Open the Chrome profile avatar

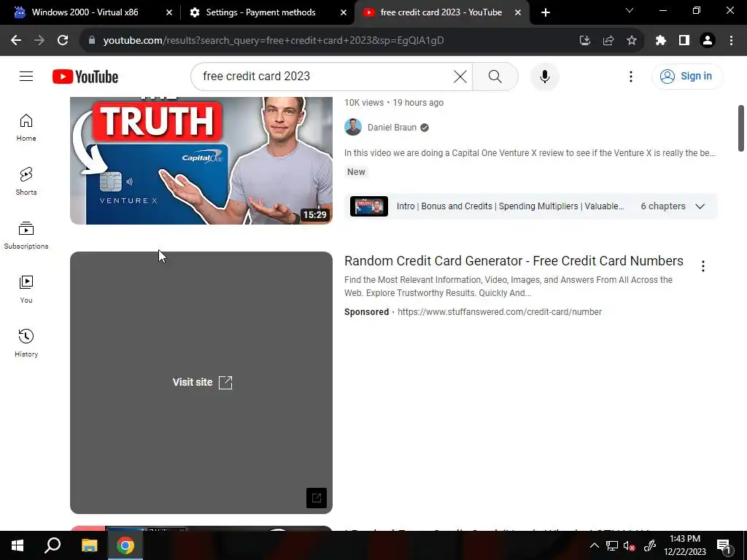coord(708,41)
